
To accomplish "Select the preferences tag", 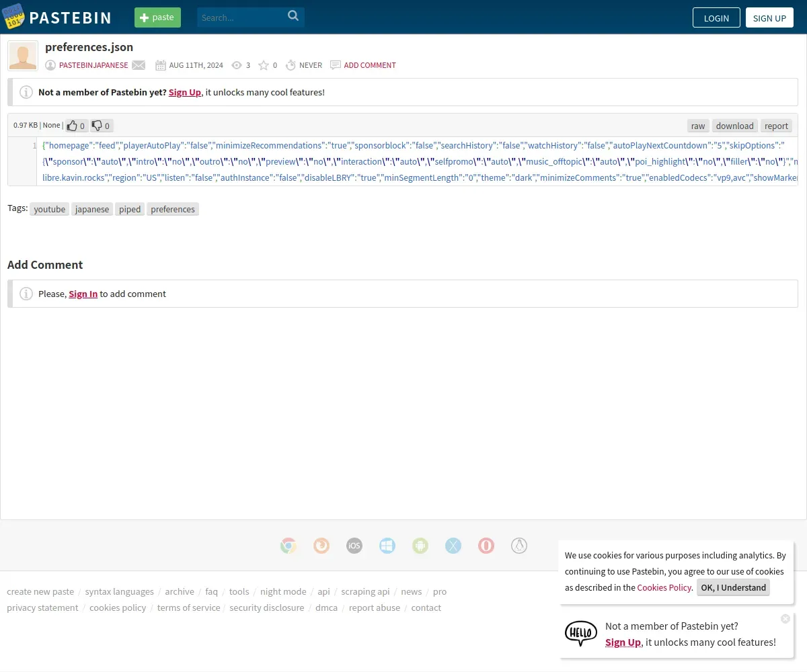I will [173, 209].
